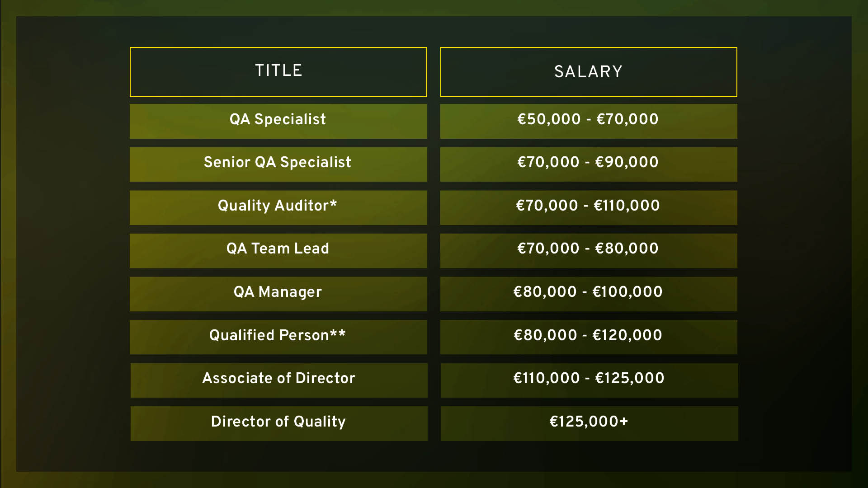Click the €50,000 - €70,000 salary cell
Viewport: 868px width, 488px height.
[x=589, y=121]
